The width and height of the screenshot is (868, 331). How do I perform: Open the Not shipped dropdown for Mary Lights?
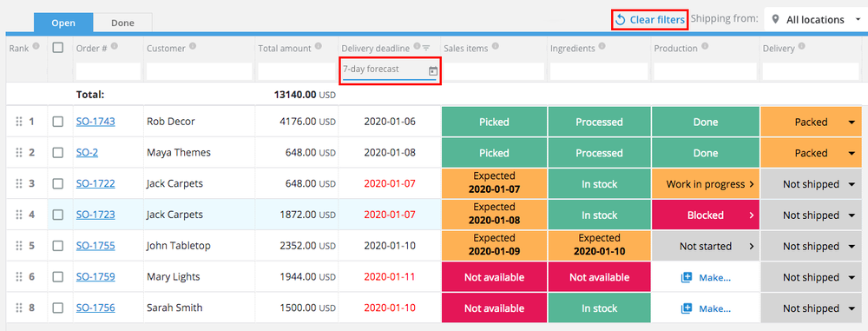(852, 277)
